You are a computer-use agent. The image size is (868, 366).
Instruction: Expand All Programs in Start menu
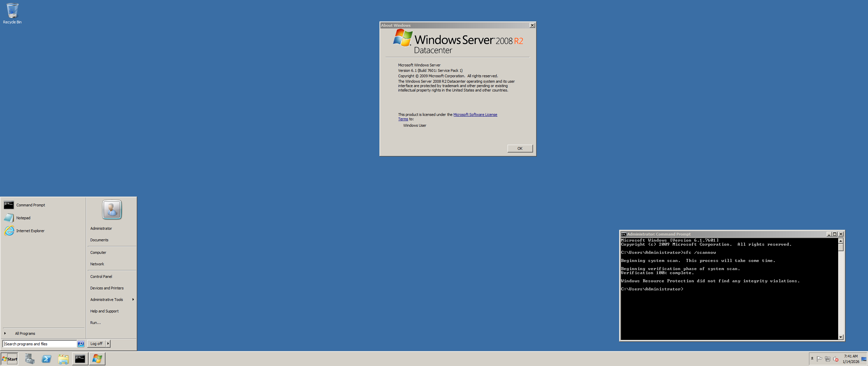click(25, 333)
